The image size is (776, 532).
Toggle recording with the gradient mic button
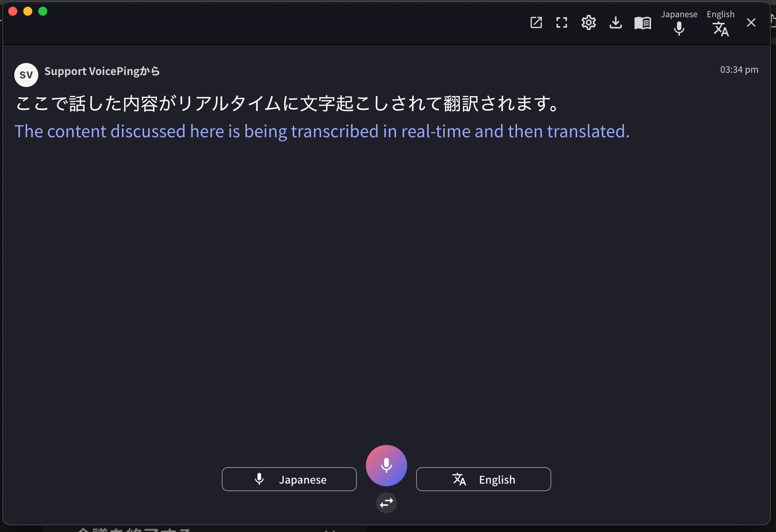coord(386,465)
